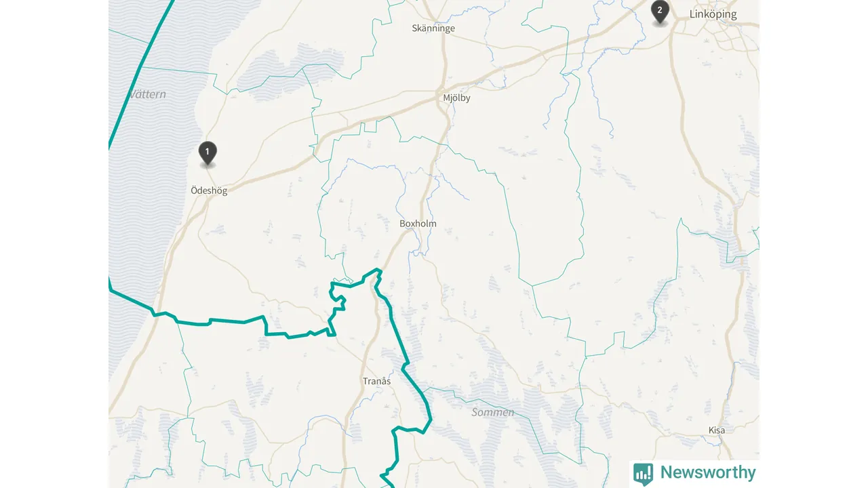The width and height of the screenshot is (868, 488).
Task: Click map marker number 2 near Linköping
Action: (x=660, y=12)
